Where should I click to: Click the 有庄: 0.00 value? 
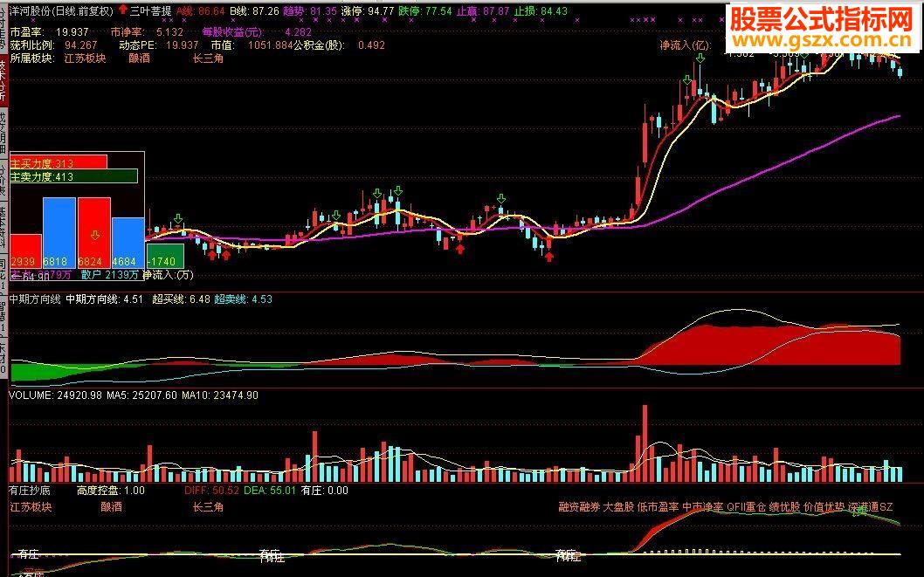[324, 490]
